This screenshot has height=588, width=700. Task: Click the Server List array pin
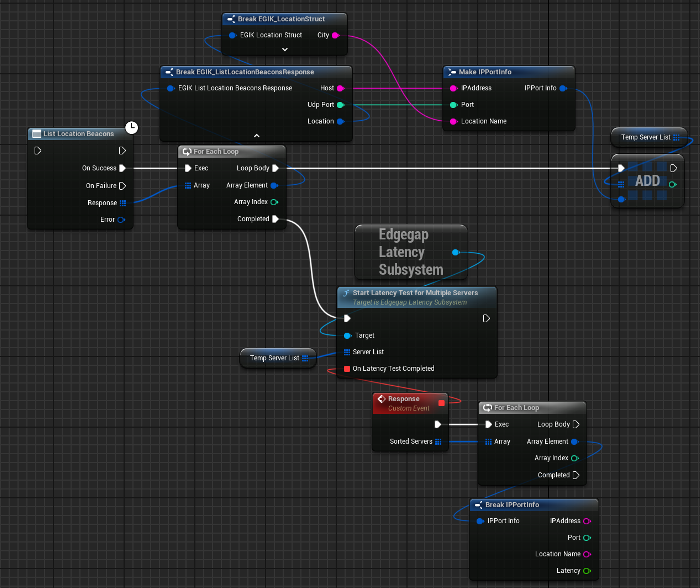pyautogui.click(x=347, y=352)
